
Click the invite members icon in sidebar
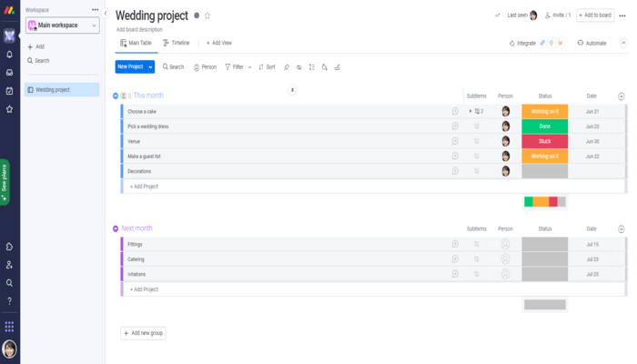pyautogui.click(x=9, y=265)
